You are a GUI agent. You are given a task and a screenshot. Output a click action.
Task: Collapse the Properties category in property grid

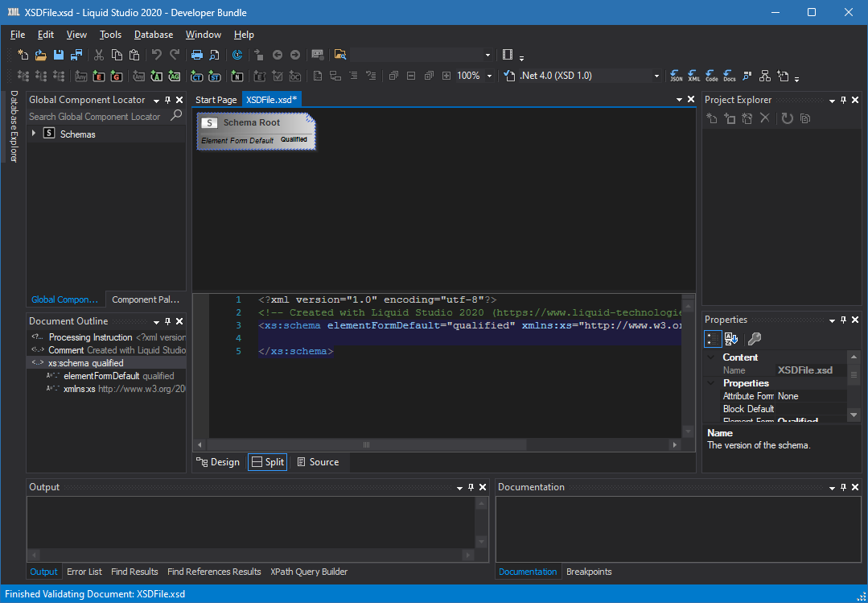click(712, 383)
